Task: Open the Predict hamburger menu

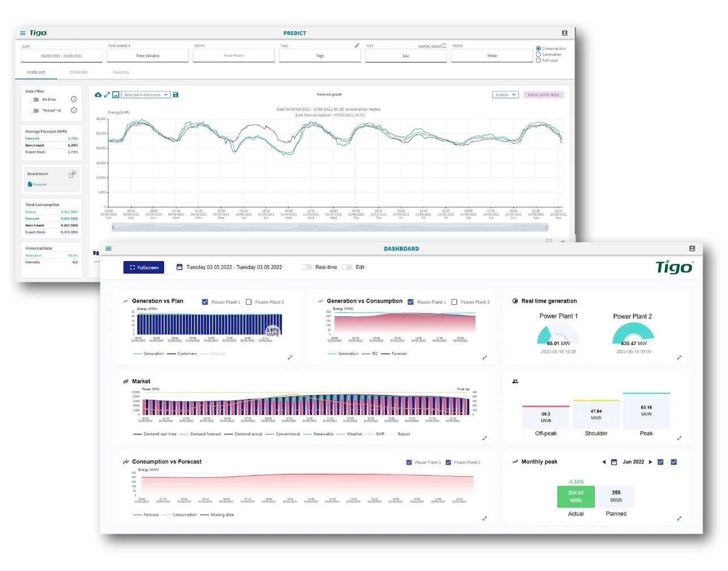Action: pyautogui.click(x=23, y=33)
